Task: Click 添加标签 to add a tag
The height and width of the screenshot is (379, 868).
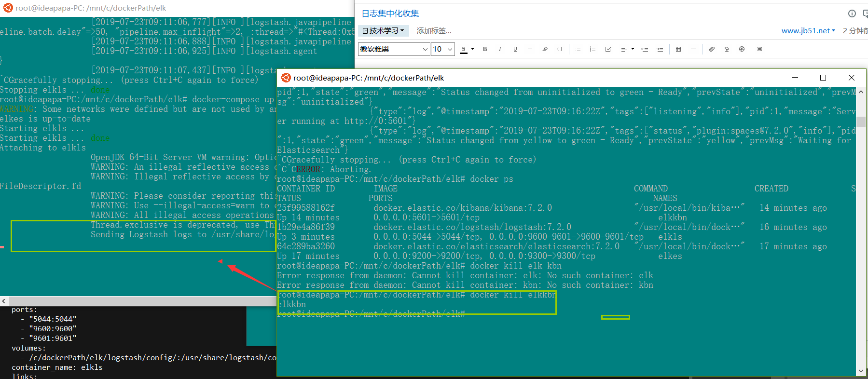Action: [434, 31]
